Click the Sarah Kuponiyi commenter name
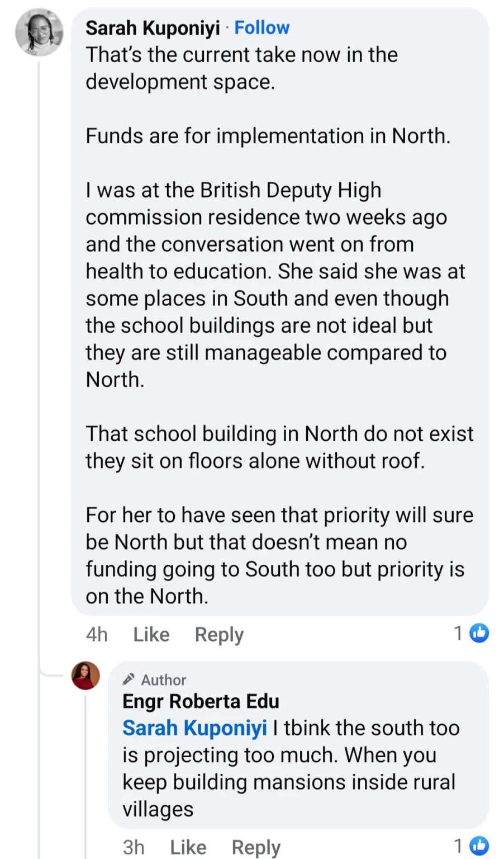 (153, 28)
